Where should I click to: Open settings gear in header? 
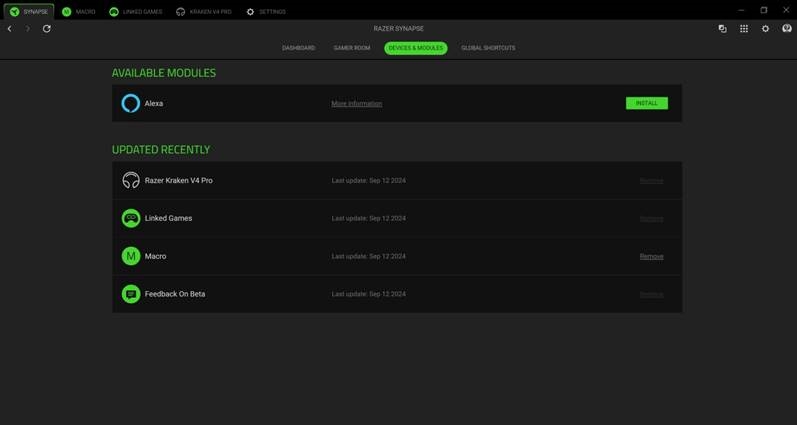click(765, 29)
